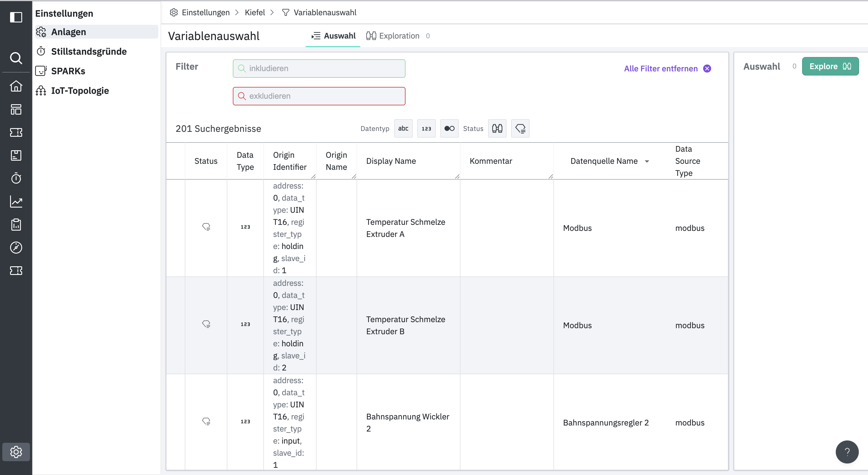
Task: Go to home icon in sidebar
Action: coord(16,86)
